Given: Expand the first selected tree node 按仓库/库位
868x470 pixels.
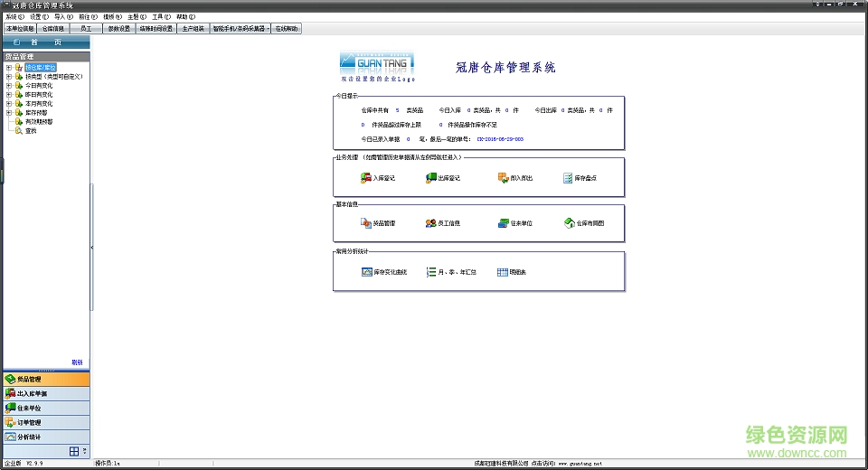Looking at the screenshot, I should click(9, 68).
